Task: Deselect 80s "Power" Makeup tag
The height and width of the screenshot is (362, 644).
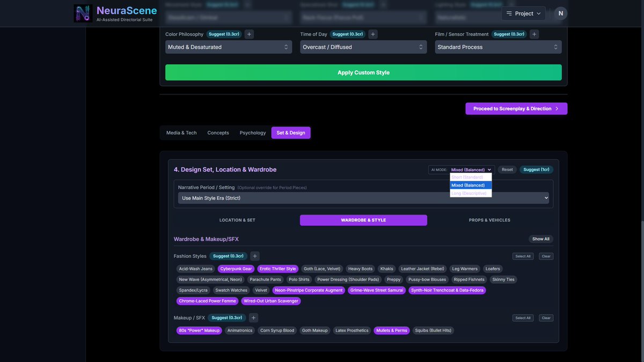Action: coord(199,330)
